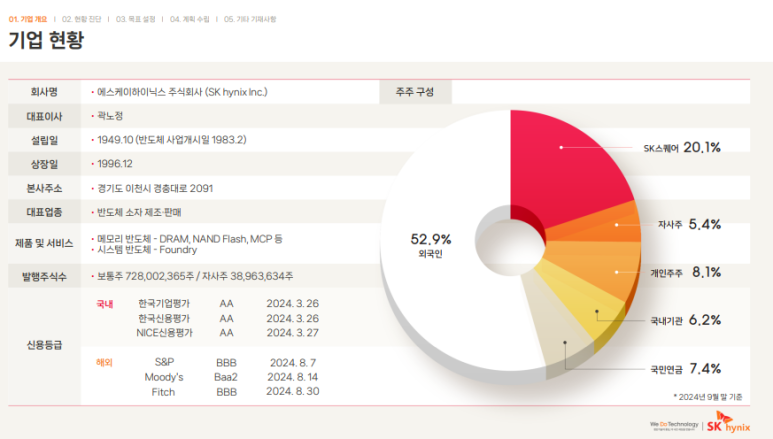This screenshot has height=439, width=773.
Task: Click the We Do Technology tagline
Action: [674, 425]
